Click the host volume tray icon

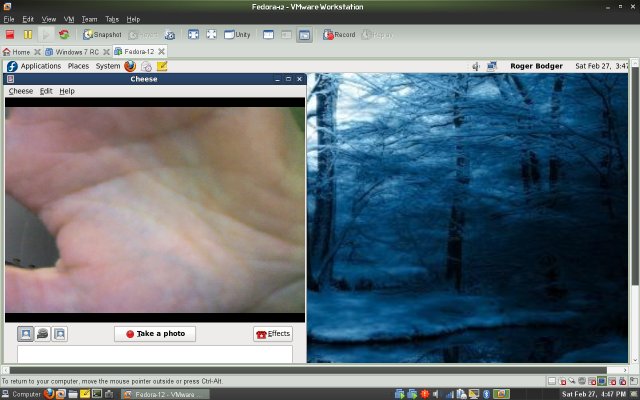click(436, 394)
